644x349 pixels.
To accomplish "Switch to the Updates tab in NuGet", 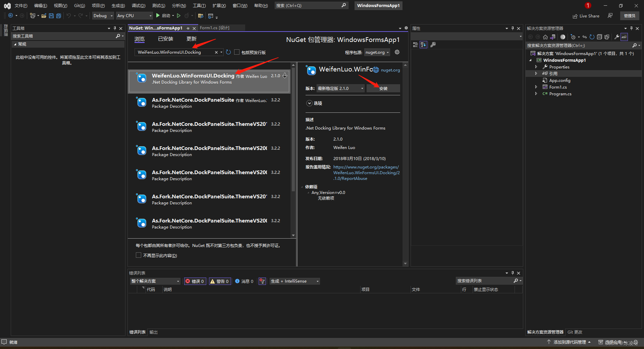I will click(192, 39).
